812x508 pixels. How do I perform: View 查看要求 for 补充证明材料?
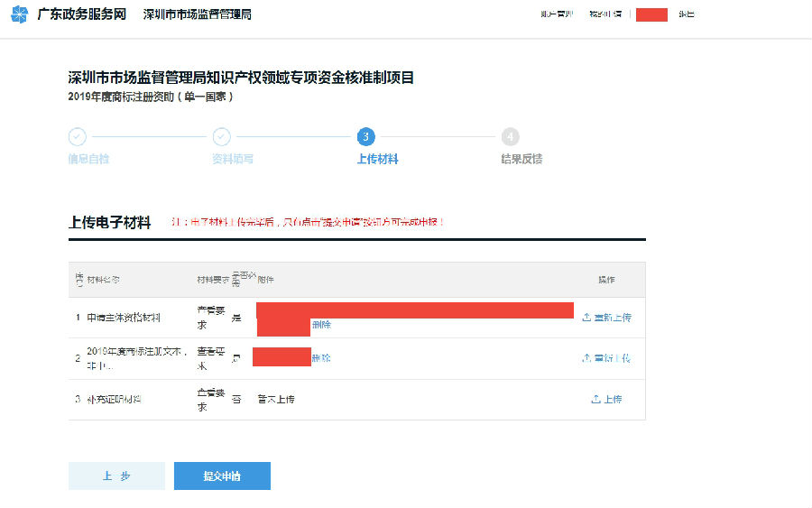pos(208,399)
